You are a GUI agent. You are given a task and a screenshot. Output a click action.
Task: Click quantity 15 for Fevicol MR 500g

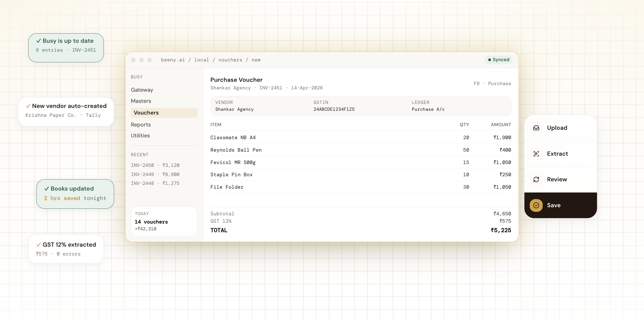pos(466,162)
